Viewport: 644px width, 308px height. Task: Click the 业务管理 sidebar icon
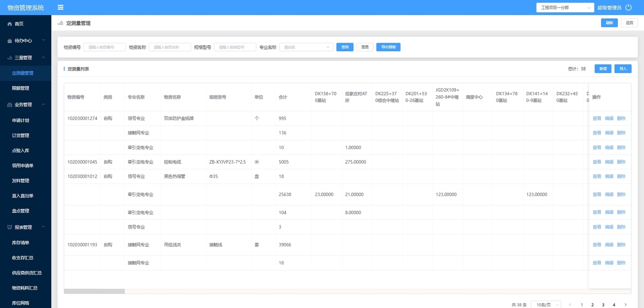coord(10,105)
